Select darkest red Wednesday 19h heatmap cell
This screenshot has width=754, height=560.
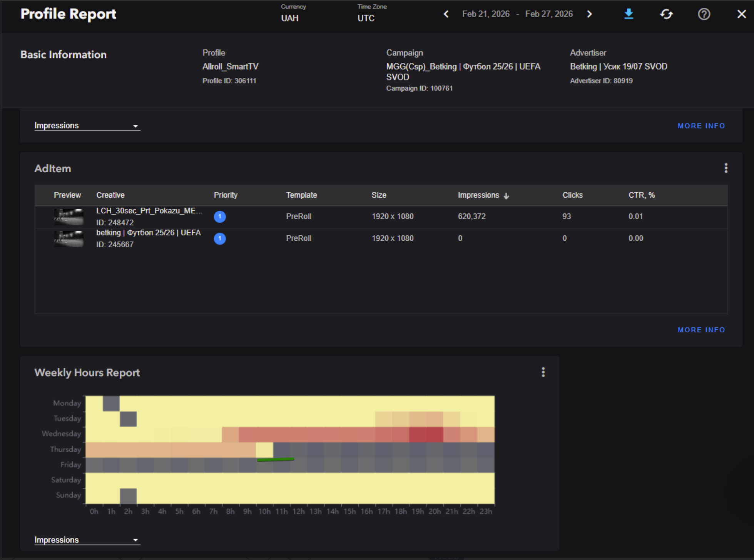(x=418, y=434)
